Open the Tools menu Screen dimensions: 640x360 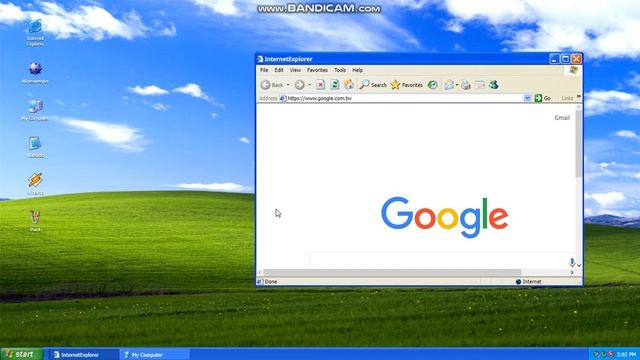340,70
